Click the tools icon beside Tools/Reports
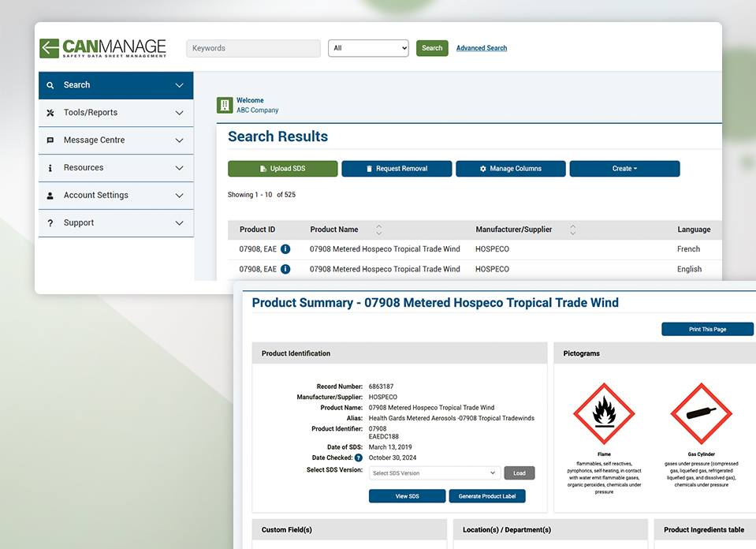 [50, 113]
